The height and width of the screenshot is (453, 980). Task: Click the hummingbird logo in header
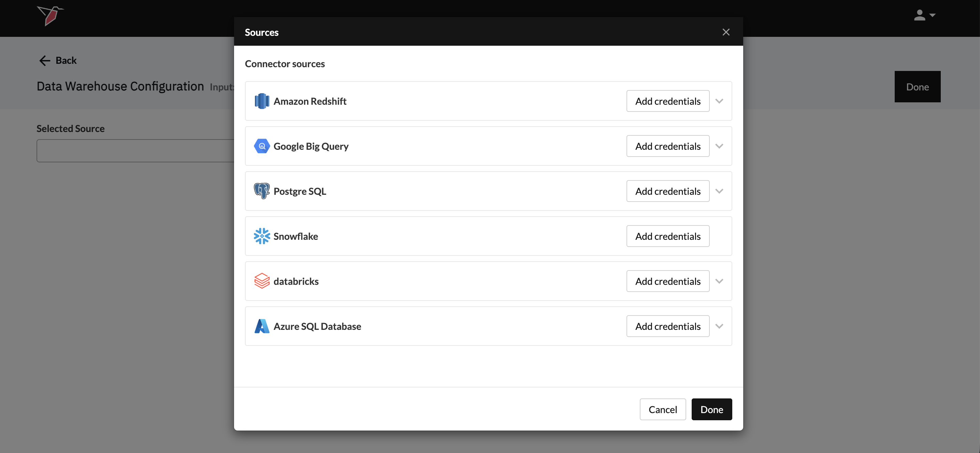(50, 16)
